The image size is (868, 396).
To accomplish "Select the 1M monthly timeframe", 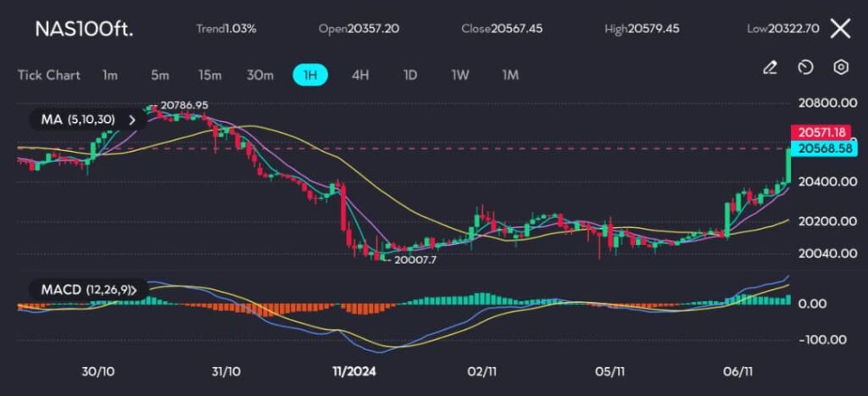I will [x=510, y=75].
